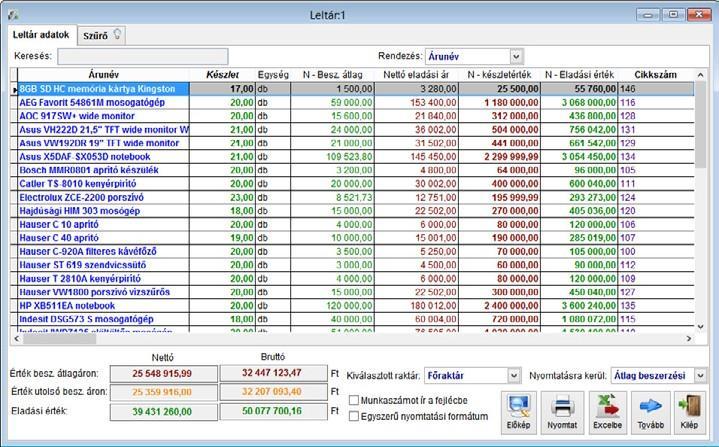Screen dimensions: 719x447
Task: Click the horizontal scrollbar left arrow
Action: [16, 339]
